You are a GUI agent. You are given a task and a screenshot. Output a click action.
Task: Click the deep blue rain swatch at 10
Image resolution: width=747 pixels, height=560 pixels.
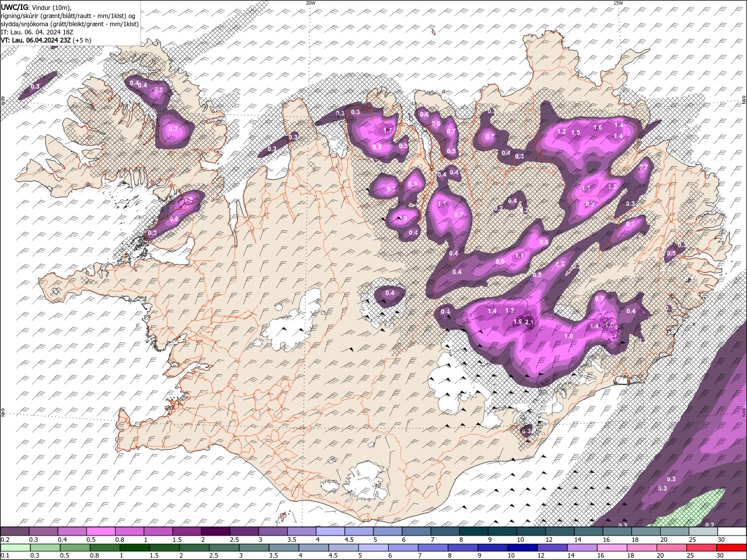coord(522,548)
